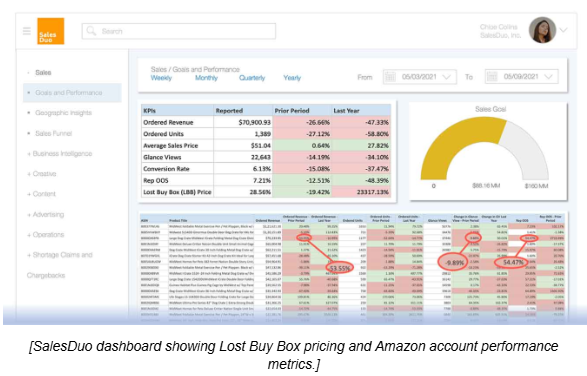Screen dimensions: 587x376
Task: Switch to the Weekly tab
Action: tap(161, 78)
